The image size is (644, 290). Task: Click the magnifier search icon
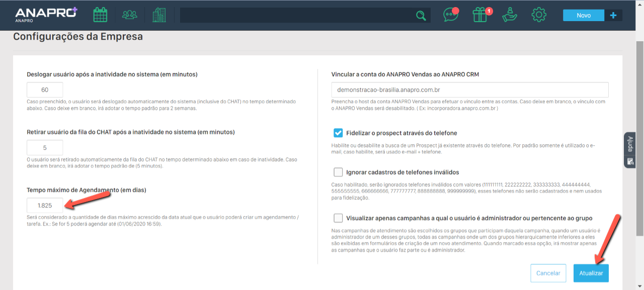421,16
